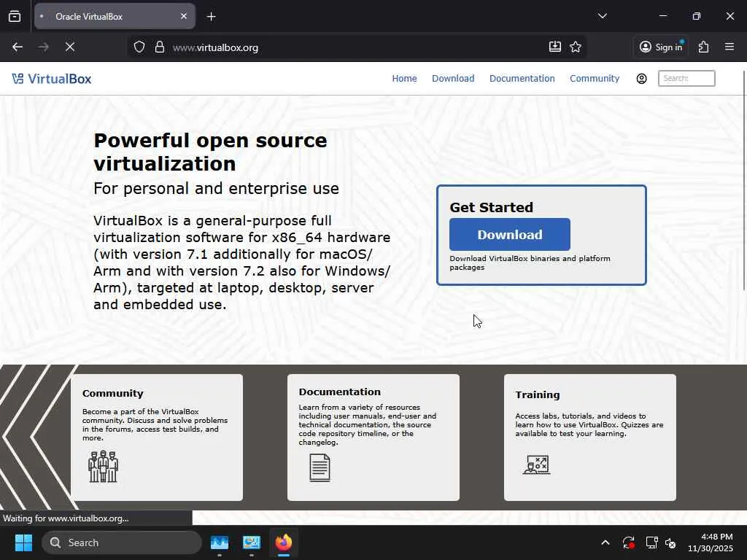The width and height of the screenshot is (747, 560).
Task: Click the VirtualBox logo in page header
Action: point(52,79)
